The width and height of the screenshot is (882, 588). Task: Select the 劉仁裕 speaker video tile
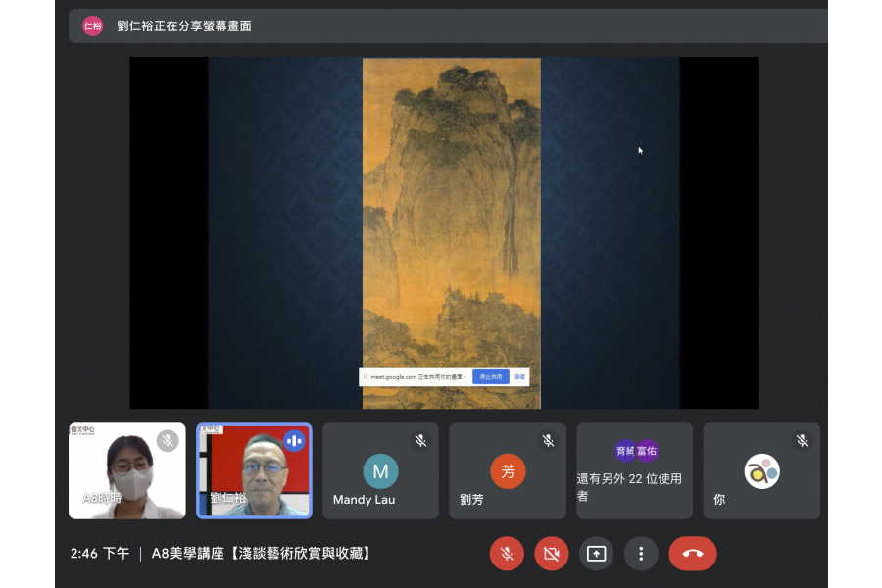tap(254, 471)
